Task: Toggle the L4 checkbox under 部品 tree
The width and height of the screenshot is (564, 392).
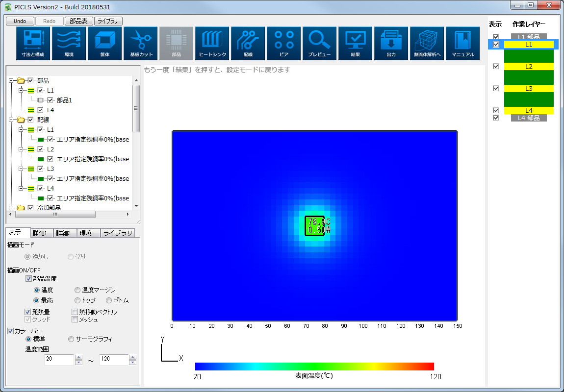Action: [40, 110]
